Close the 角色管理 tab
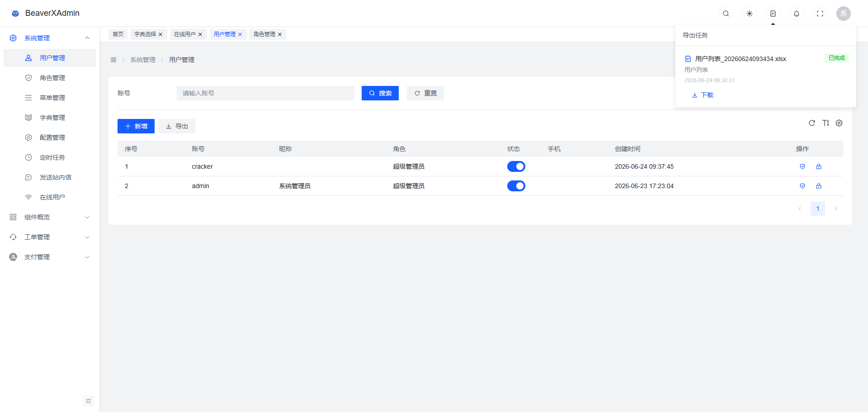 280,34
